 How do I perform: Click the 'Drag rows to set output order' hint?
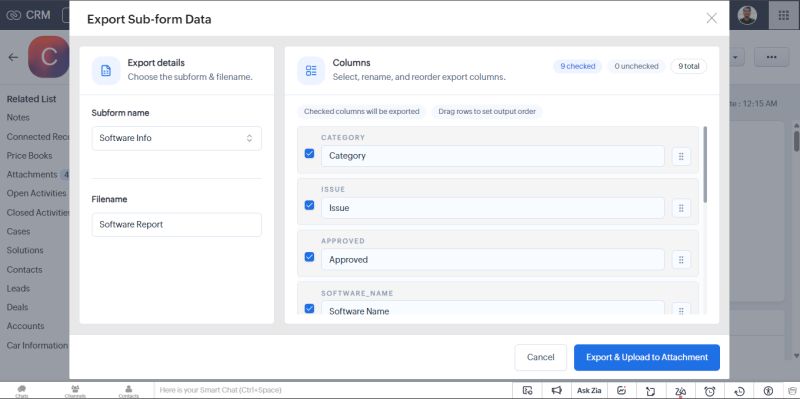487,111
